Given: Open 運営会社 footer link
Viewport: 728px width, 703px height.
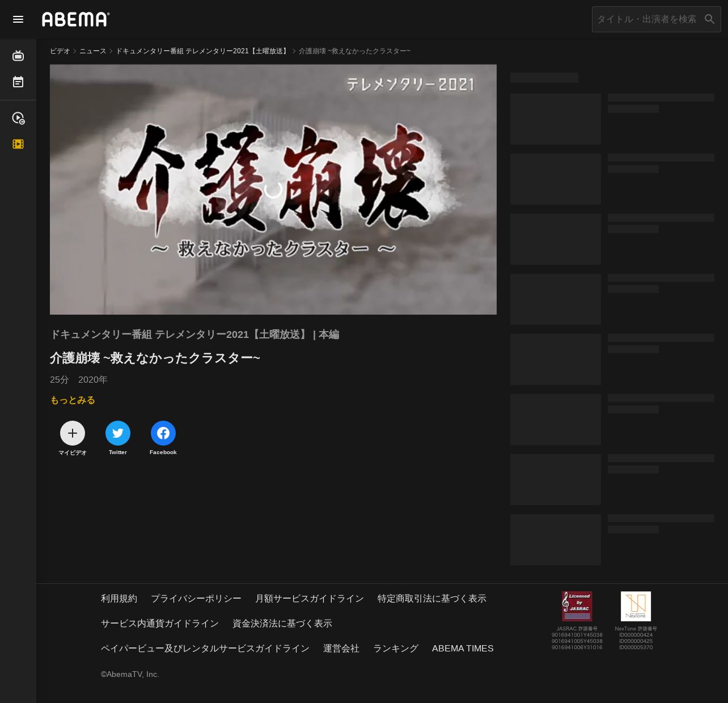Looking at the screenshot, I should pos(341,649).
